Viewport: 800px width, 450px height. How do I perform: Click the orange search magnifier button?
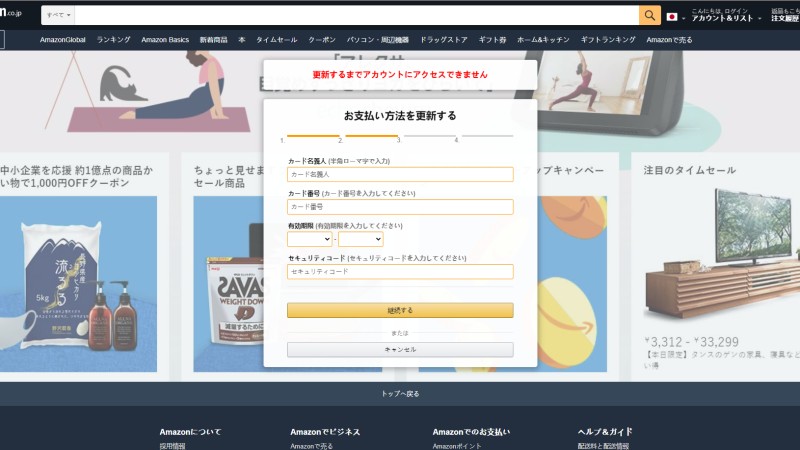649,15
